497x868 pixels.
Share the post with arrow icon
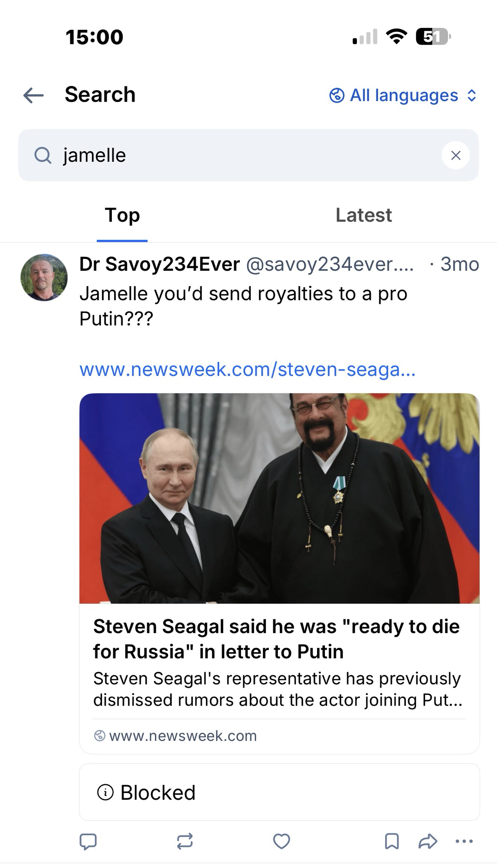coord(428,841)
